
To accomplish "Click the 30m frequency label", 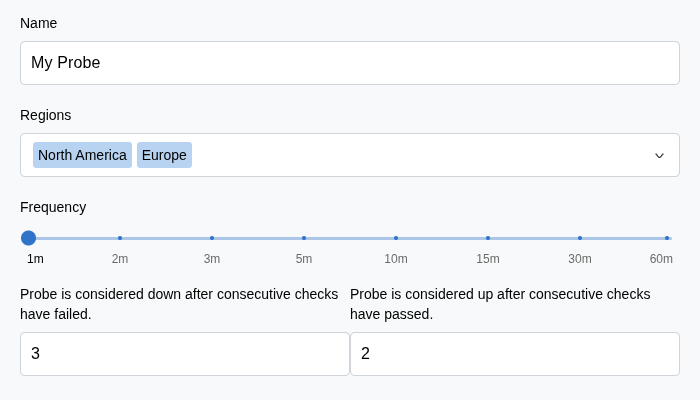I will pos(580,259).
